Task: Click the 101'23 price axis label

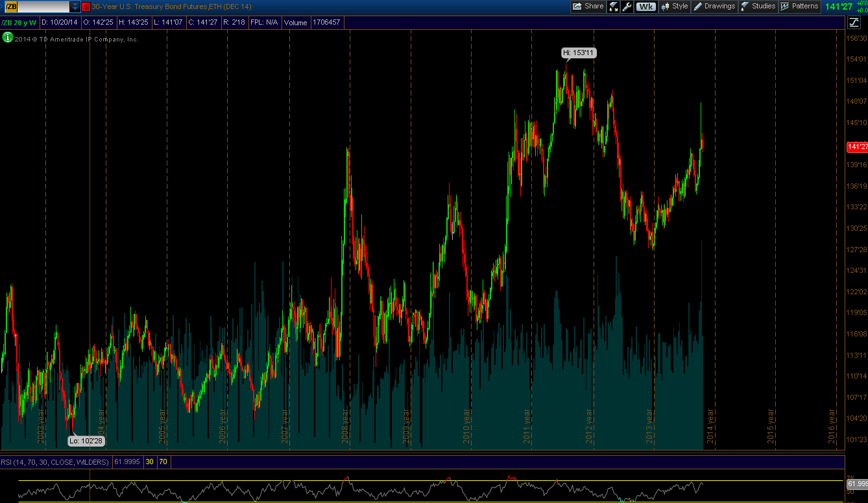Action: (x=856, y=439)
